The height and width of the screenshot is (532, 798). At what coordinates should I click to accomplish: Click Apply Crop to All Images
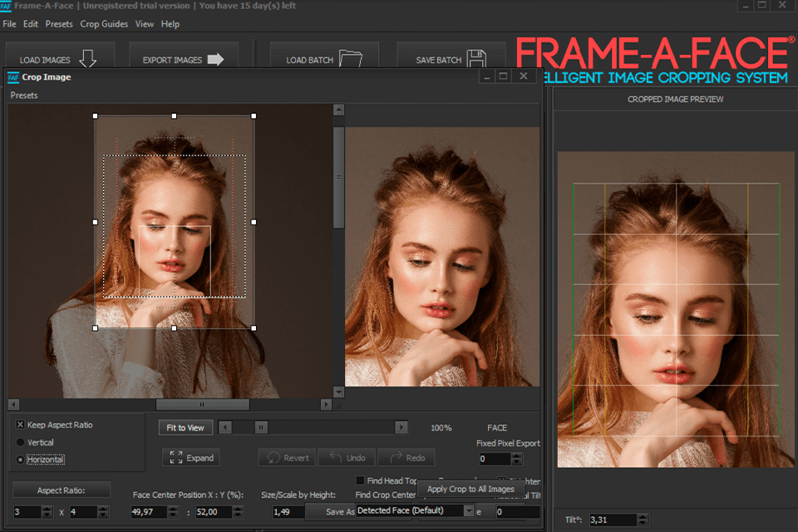pos(470,489)
